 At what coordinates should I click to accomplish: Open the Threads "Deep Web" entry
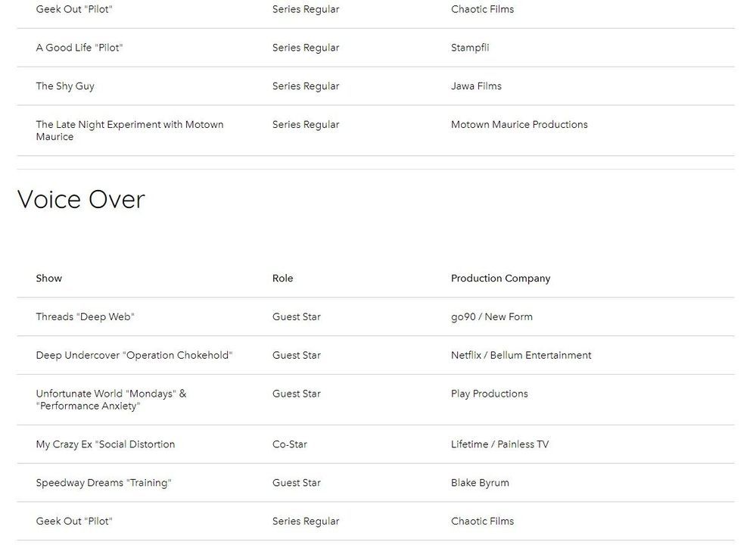coord(85,317)
